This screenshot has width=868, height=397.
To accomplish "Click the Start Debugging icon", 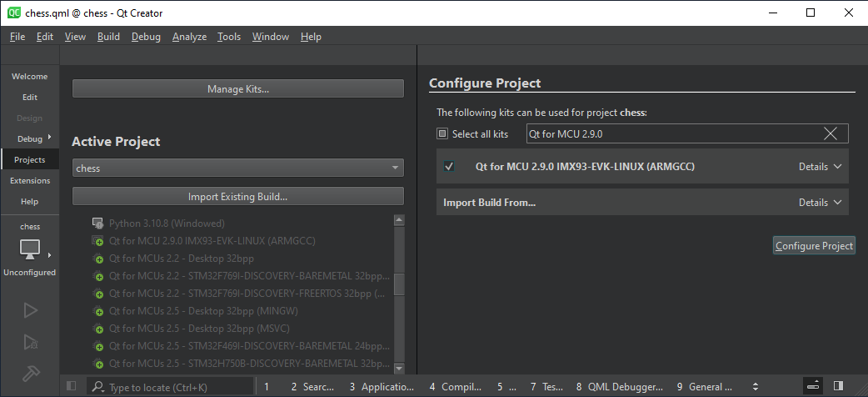I will (30, 341).
